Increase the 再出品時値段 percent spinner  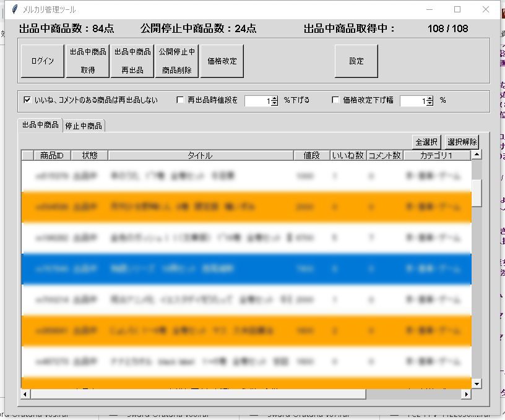pos(274,99)
